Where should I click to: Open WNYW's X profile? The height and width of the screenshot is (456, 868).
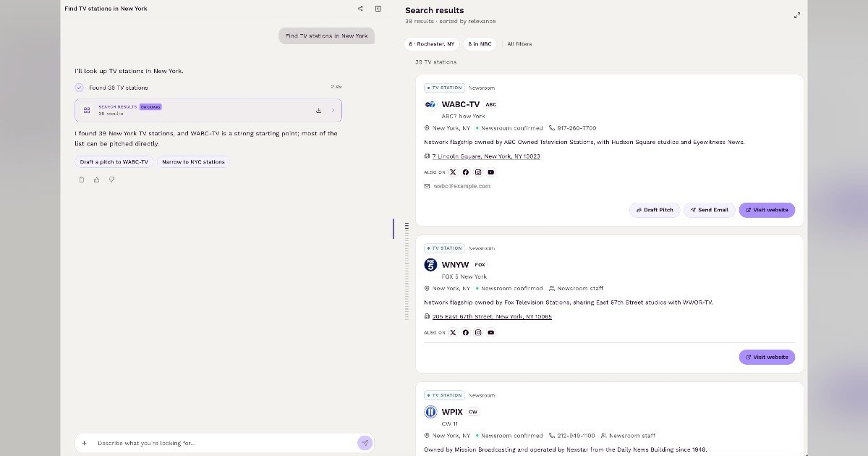(453, 333)
